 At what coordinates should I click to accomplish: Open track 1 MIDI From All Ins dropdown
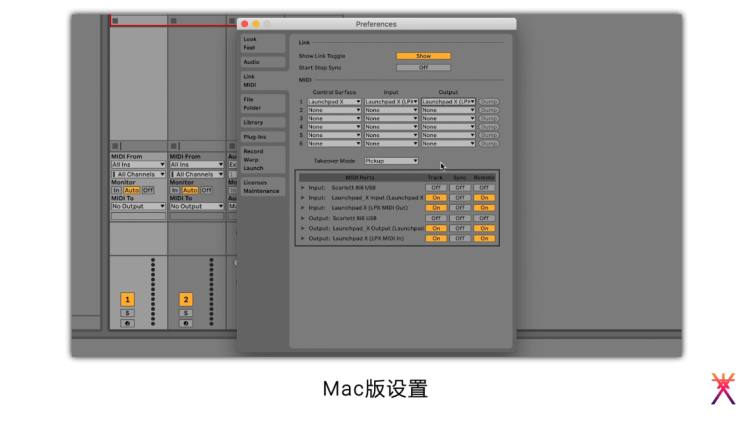138,165
